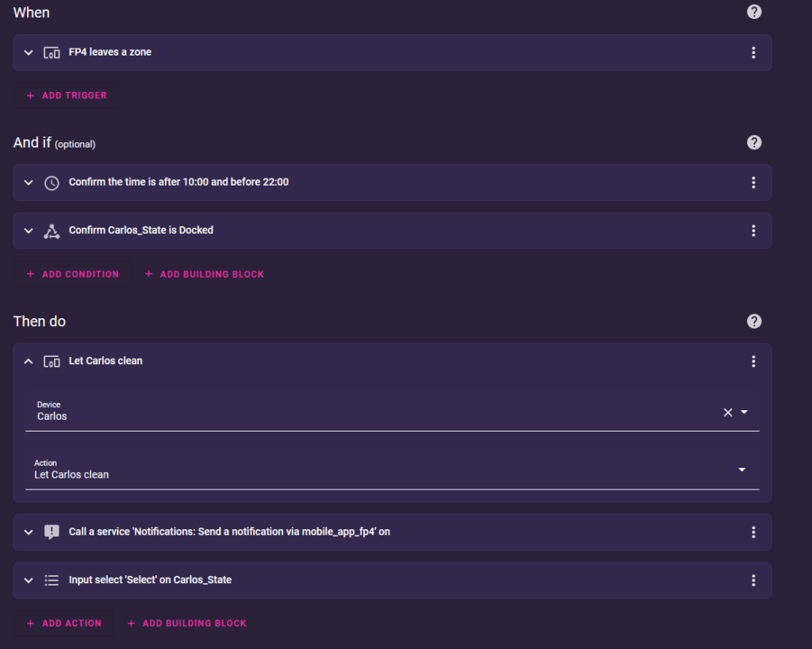Click Add Trigger button

67,95
